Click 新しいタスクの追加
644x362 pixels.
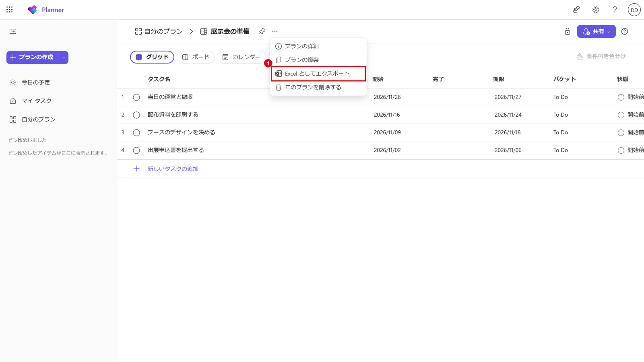173,169
